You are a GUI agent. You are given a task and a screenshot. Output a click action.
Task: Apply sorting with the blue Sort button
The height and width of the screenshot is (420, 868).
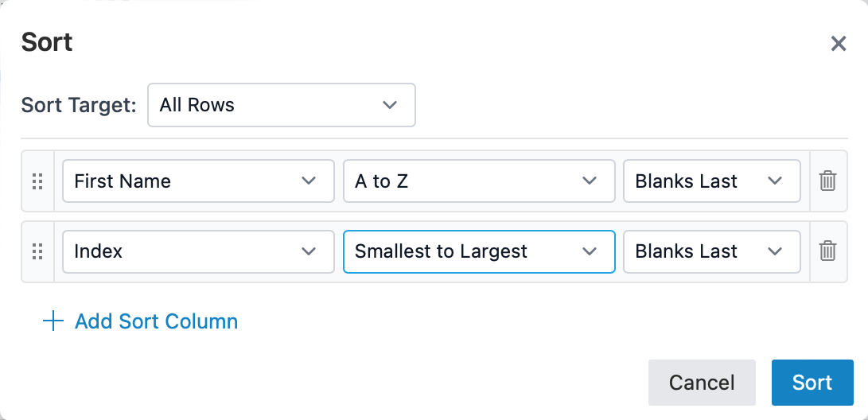pos(812,383)
